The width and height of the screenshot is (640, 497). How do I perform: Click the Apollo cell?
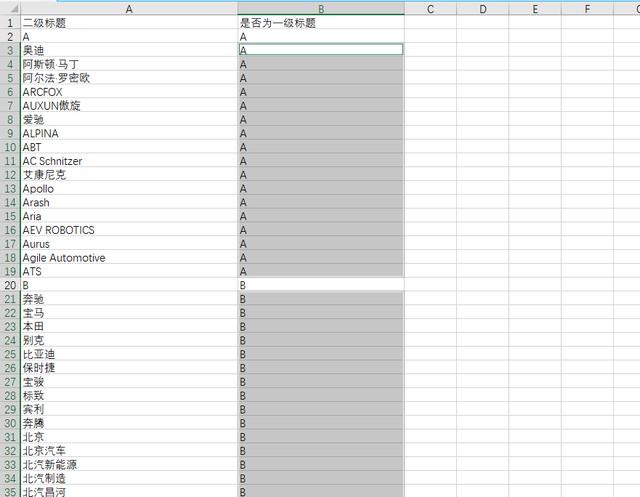[129, 189]
